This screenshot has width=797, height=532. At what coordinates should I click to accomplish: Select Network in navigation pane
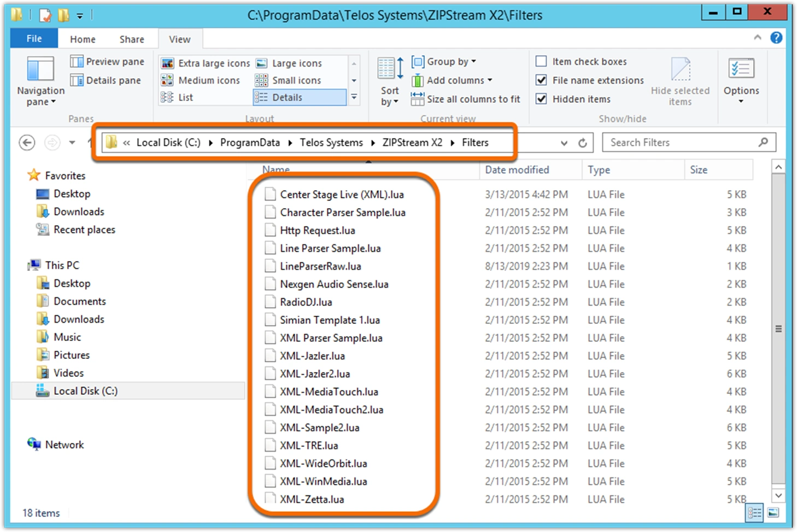56,445
